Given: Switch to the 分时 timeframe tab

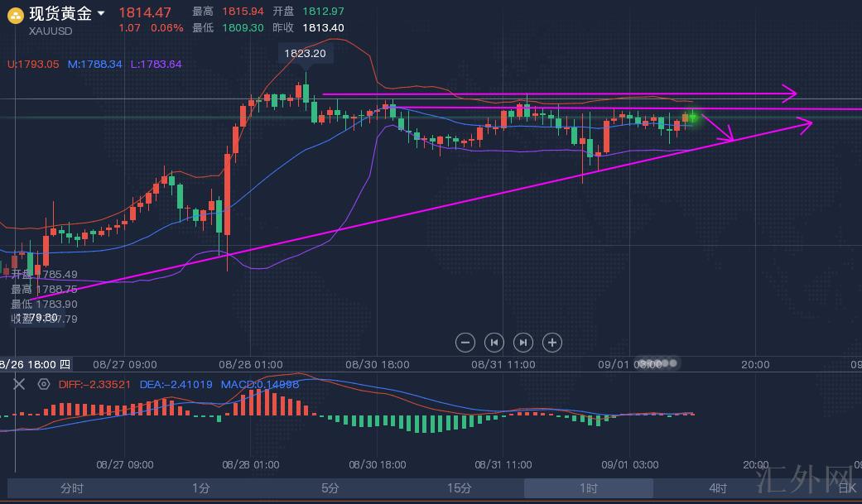Looking at the screenshot, I should pyautogui.click(x=72, y=488).
